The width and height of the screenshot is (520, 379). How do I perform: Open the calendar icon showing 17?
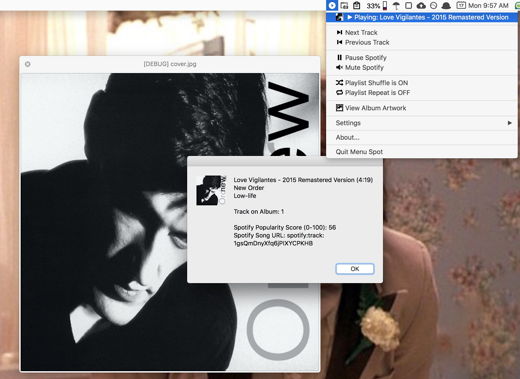point(461,5)
